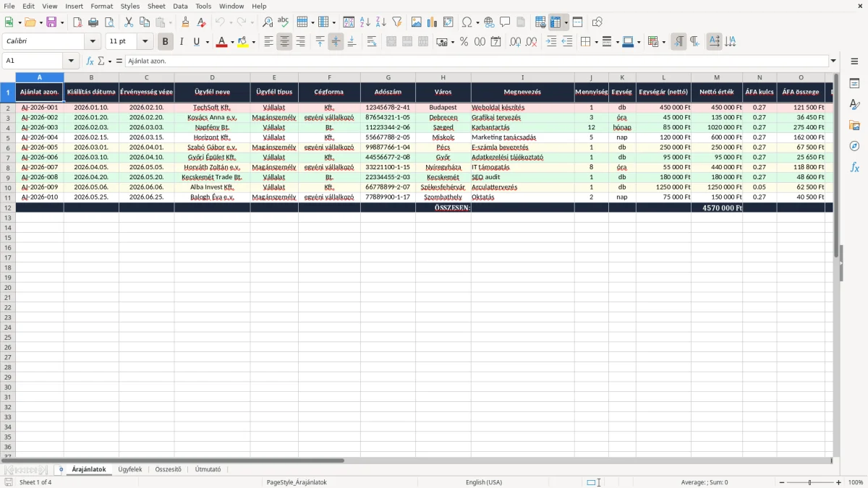Insert a chart
This screenshot has width=868, height=488.
coord(433,22)
